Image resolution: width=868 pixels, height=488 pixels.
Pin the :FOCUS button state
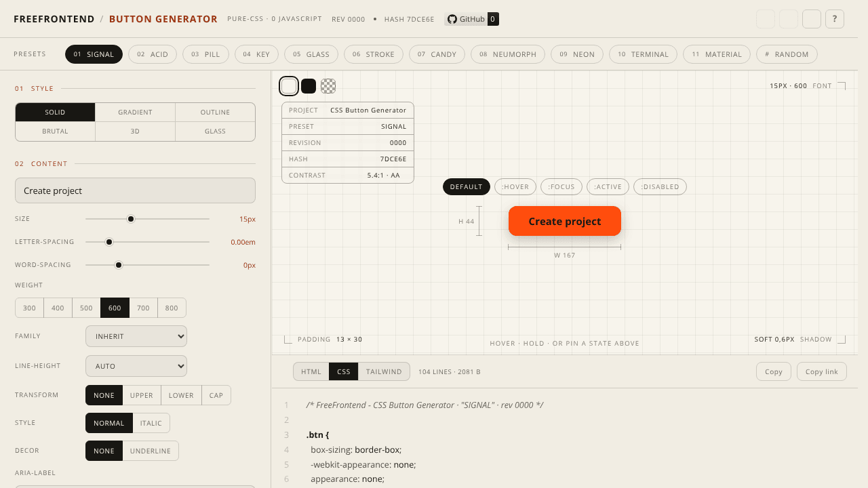pyautogui.click(x=561, y=186)
